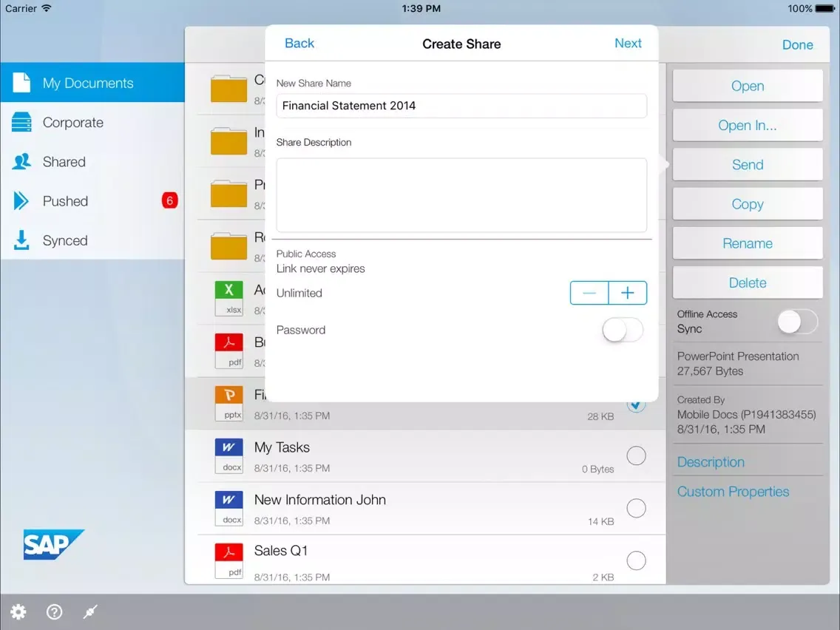Turn on Offline Access Sync switch
This screenshot has width=840, height=630.
pyautogui.click(x=798, y=322)
